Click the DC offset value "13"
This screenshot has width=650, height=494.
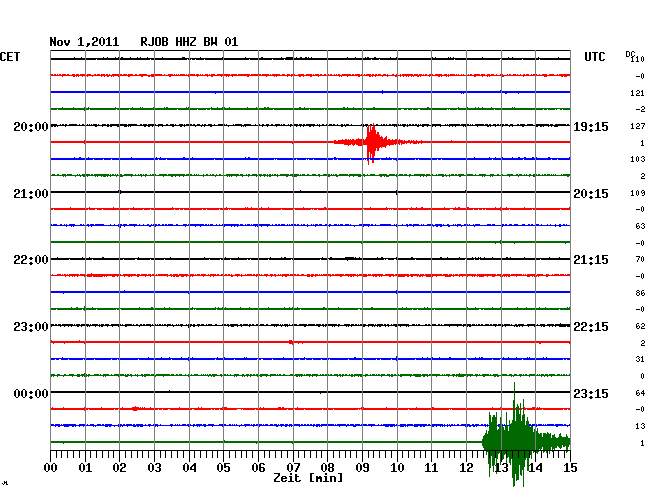640,426
